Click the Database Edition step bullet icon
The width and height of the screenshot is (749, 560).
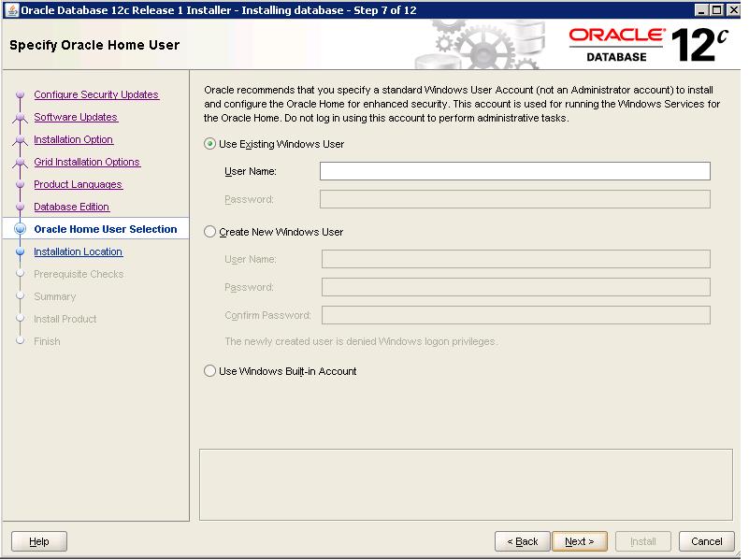coord(19,208)
